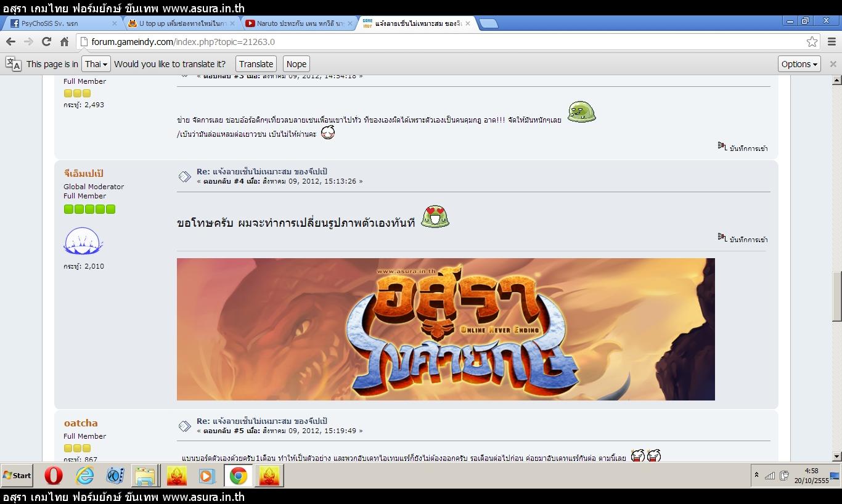Switch to the U top up tab
Viewport: 842px width, 504px height.
[179, 23]
